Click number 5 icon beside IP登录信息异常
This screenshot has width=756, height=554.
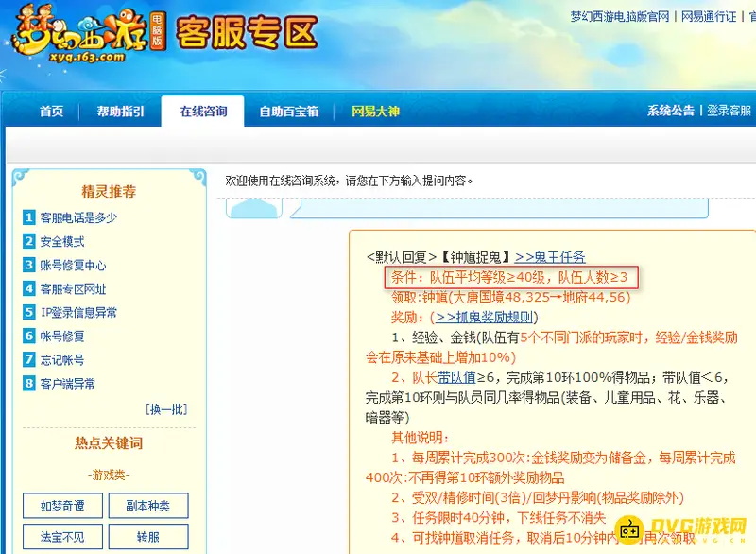coord(29,312)
